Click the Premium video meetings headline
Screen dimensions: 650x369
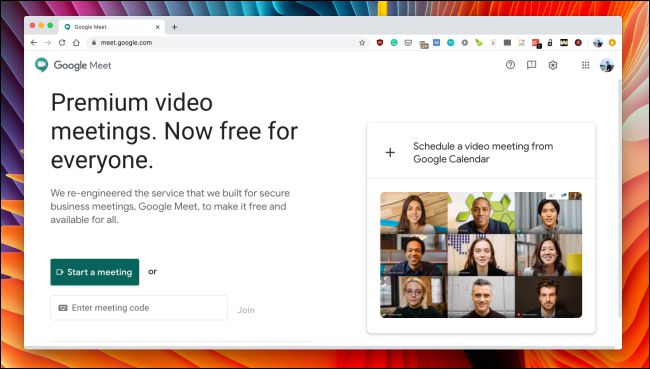(x=175, y=131)
